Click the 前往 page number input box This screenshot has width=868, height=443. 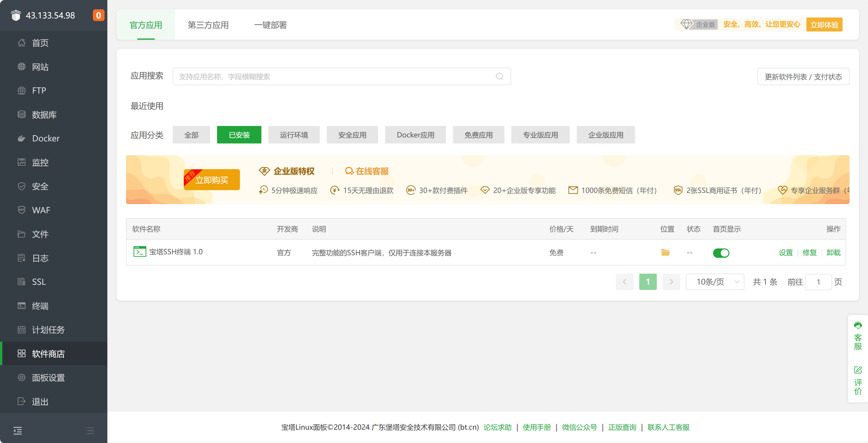819,282
